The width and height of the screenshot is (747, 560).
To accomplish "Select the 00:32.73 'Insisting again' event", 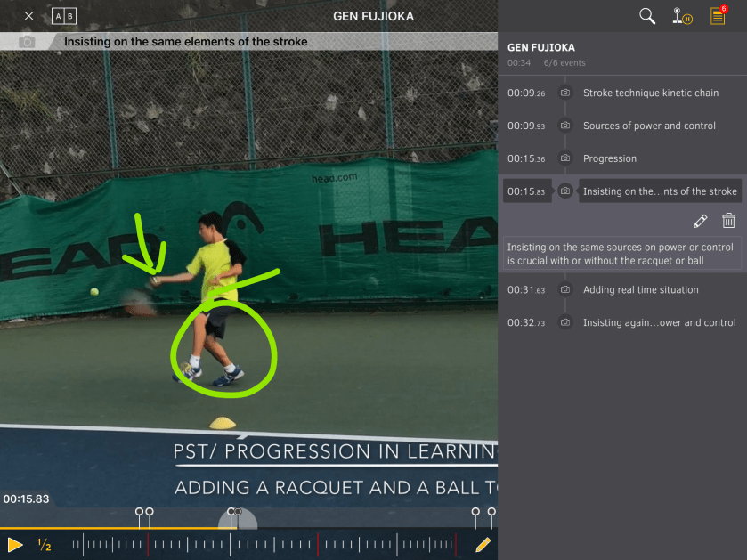I will 659,322.
